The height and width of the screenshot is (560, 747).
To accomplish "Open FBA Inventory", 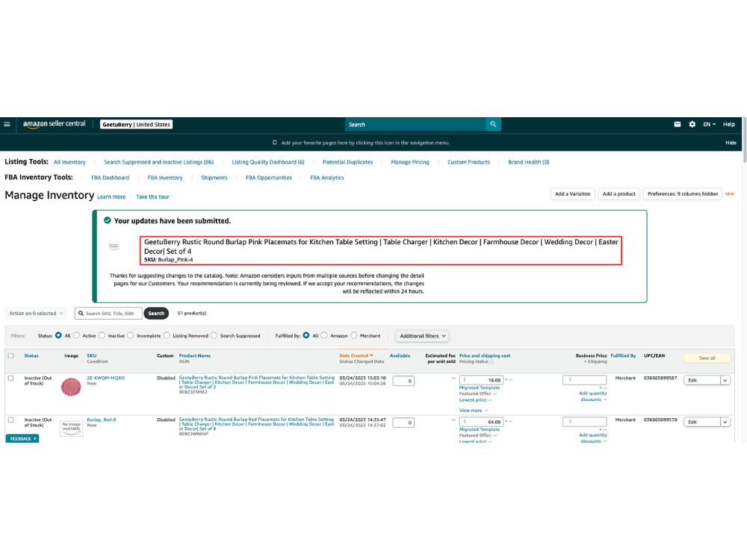I will click(x=165, y=178).
